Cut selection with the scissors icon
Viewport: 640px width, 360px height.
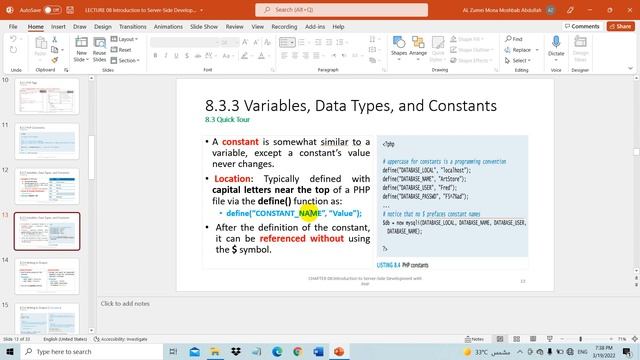pos(55,39)
